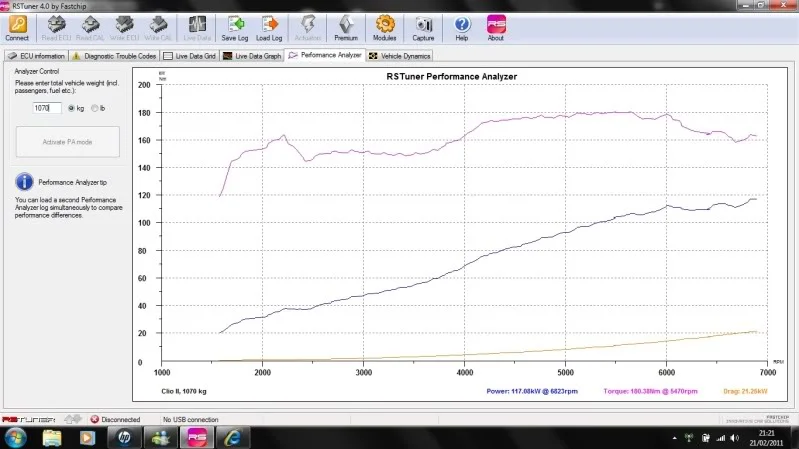
Task: Switch to the Live Data Grid tab
Action: coord(190,56)
